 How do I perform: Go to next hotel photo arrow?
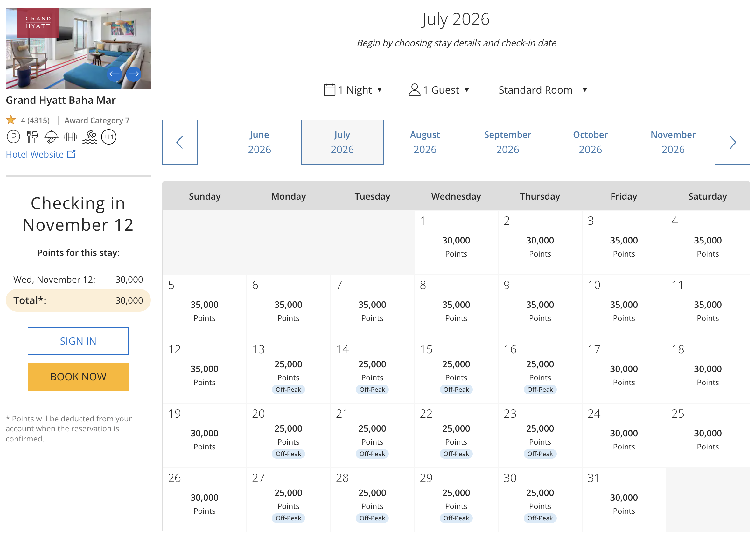pyautogui.click(x=134, y=74)
